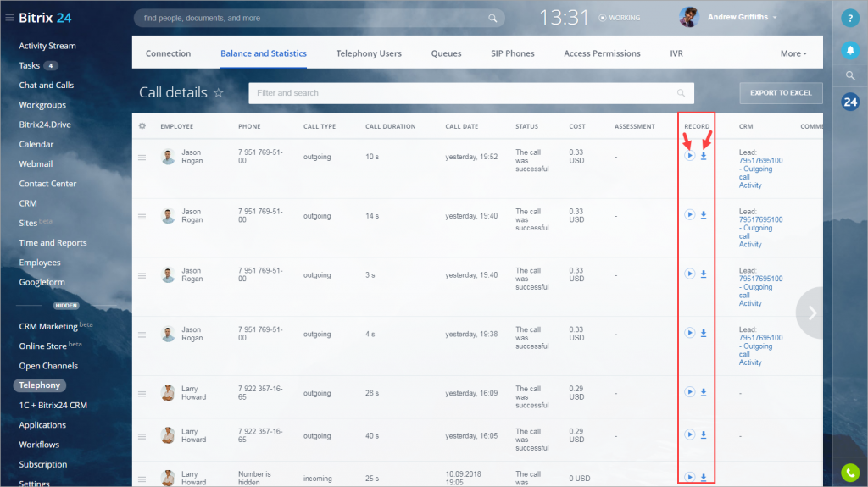Viewport: 868px width, 487px height.
Task: Download recording of 10 s call
Action: [x=704, y=156]
